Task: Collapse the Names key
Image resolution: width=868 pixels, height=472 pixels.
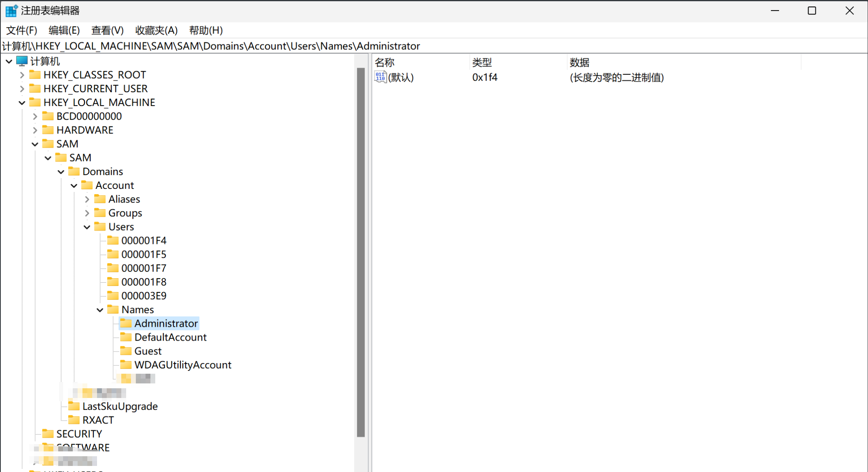Action: point(100,310)
